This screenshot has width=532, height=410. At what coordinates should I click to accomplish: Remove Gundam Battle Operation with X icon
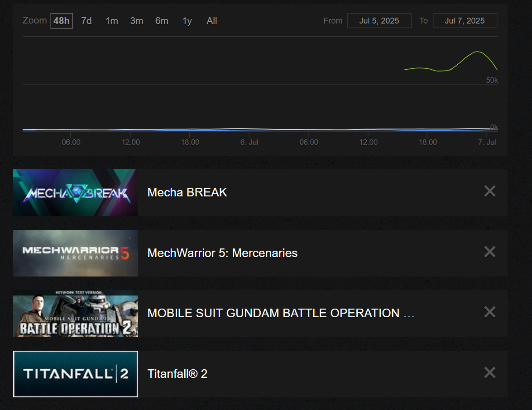pyautogui.click(x=489, y=312)
